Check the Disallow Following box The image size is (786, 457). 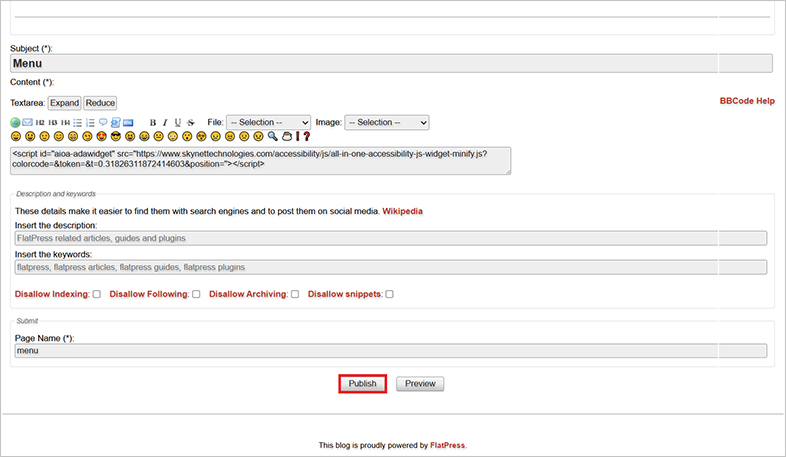196,294
